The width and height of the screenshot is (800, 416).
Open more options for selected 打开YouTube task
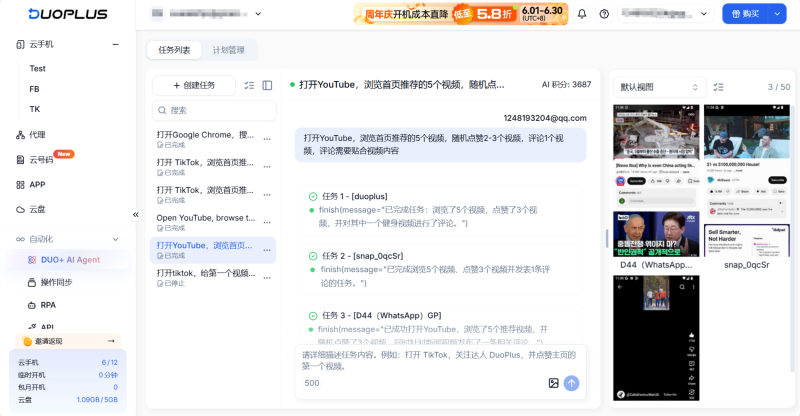[267, 250]
